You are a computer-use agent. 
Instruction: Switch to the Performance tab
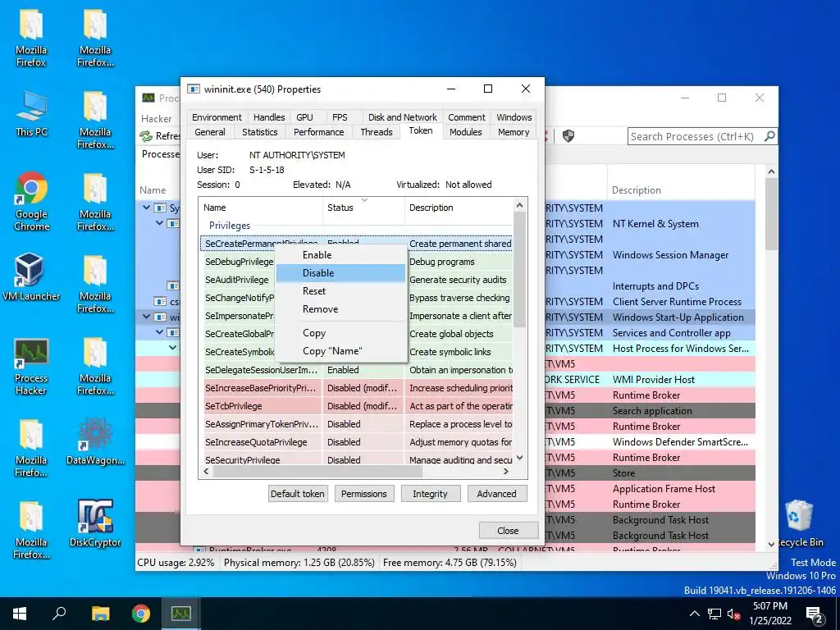[319, 132]
